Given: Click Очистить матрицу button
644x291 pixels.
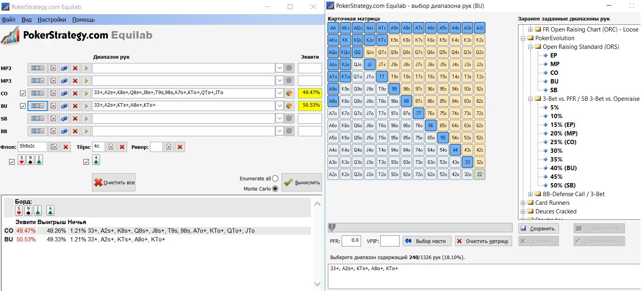Looking at the screenshot, I should (x=483, y=241).
